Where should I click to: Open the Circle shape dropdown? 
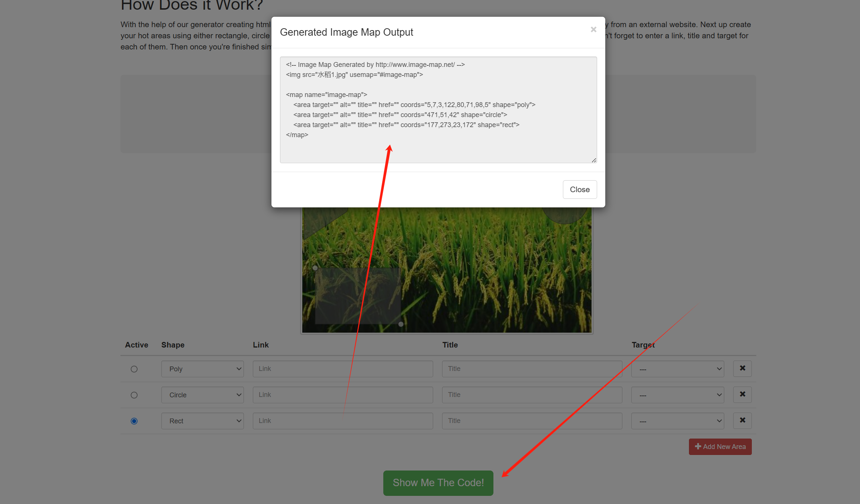202,395
